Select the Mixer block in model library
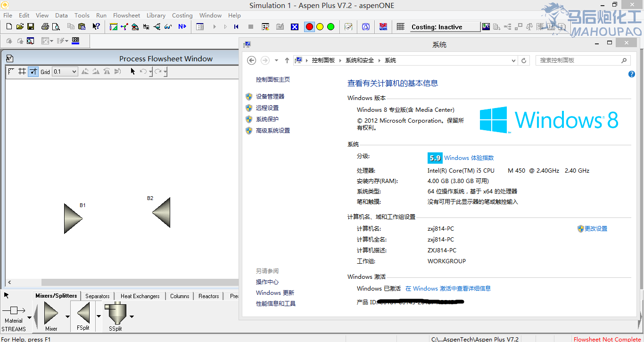644x342 pixels. pyautogui.click(x=50, y=311)
